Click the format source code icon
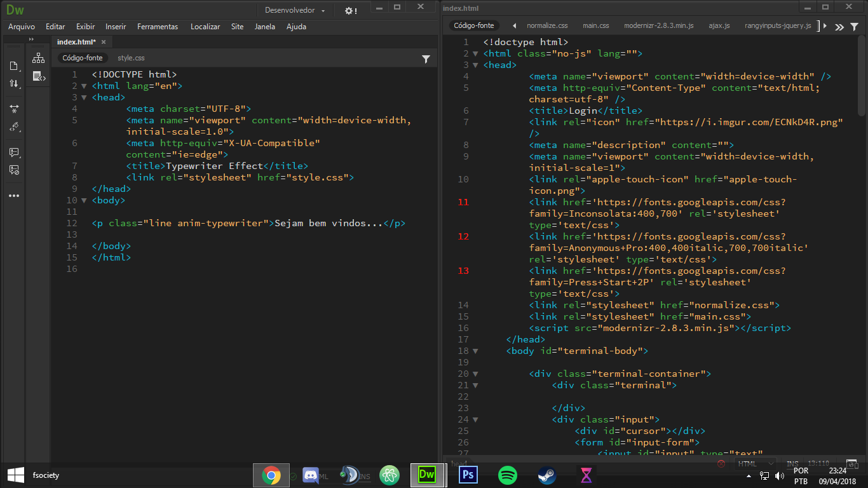The height and width of the screenshot is (488, 868). click(14, 126)
